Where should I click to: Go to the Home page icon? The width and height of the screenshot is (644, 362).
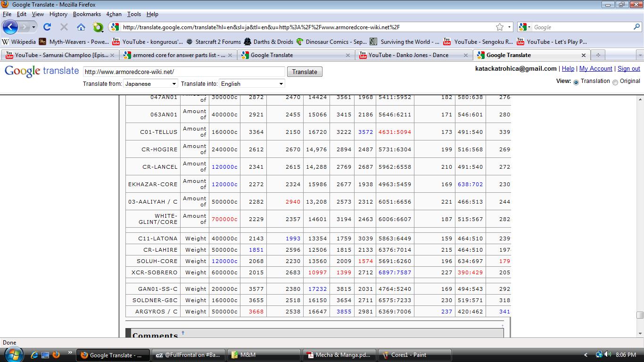click(81, 27)
